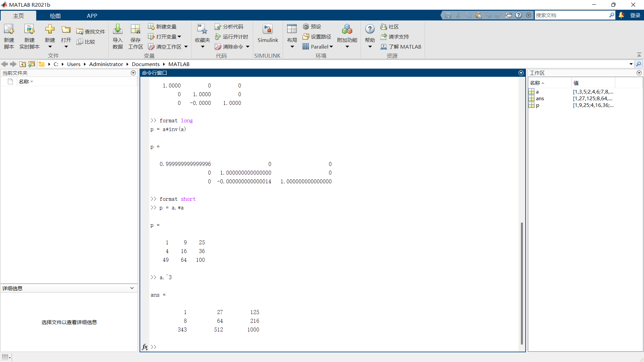Click the notification bell icon
This screenshot has height=362, width=644.
[622, 15]
